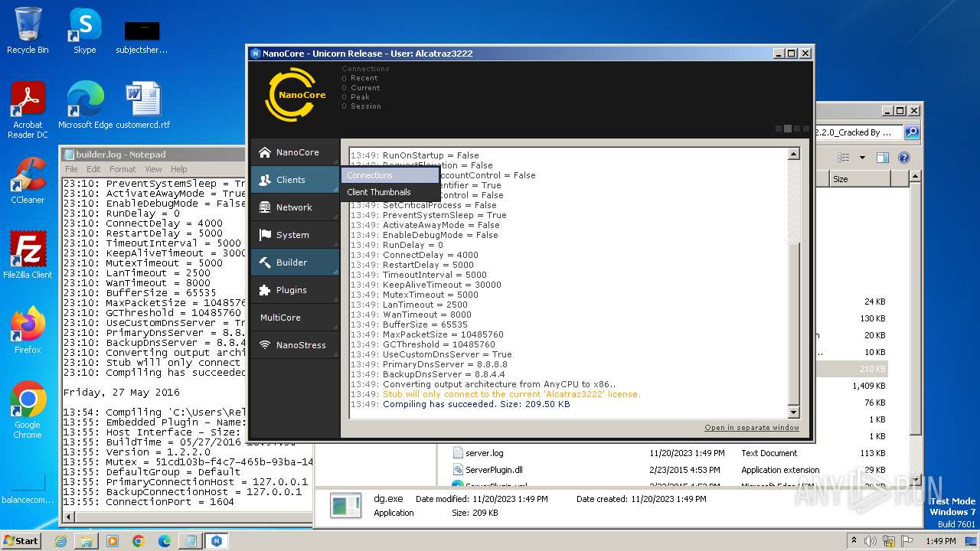Open the File menu in Notepad
Image resolution: width=980 pixels, height=551 pixels.
click(71, 169)
